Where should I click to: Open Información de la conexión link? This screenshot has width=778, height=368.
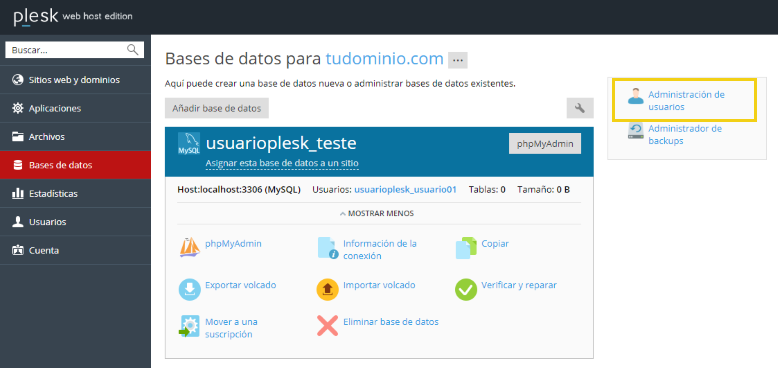coord(380,250)
